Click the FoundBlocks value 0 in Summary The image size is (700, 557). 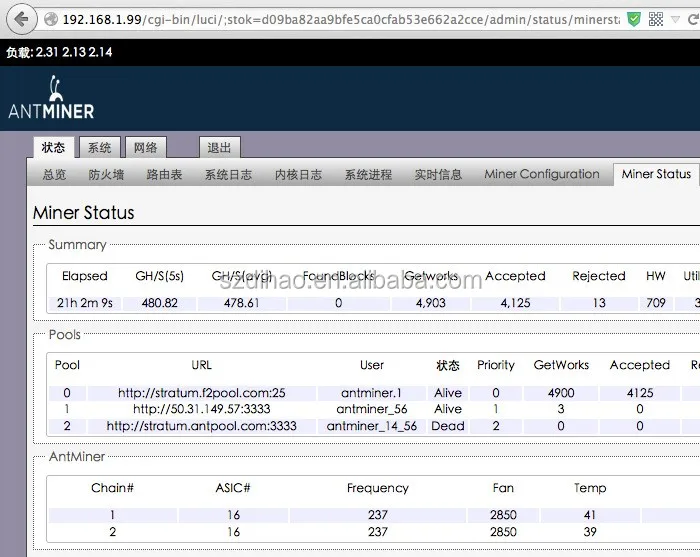(x=338, y=303)
